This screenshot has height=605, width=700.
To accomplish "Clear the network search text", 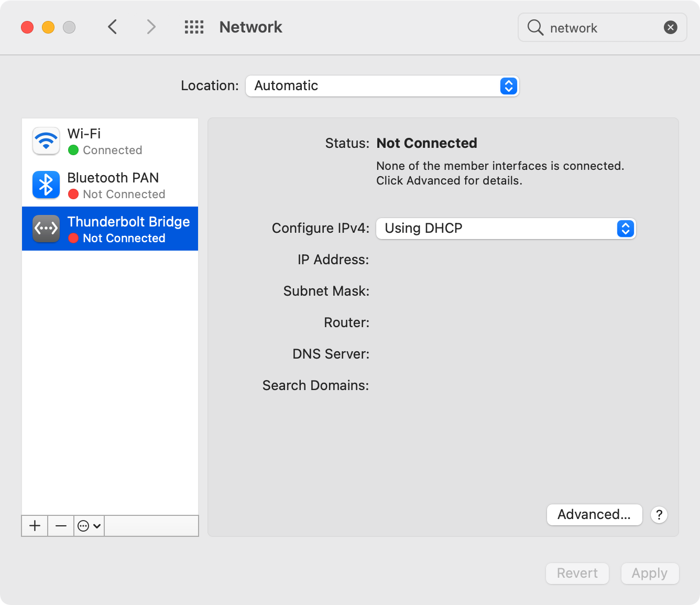I will point(670,27).
